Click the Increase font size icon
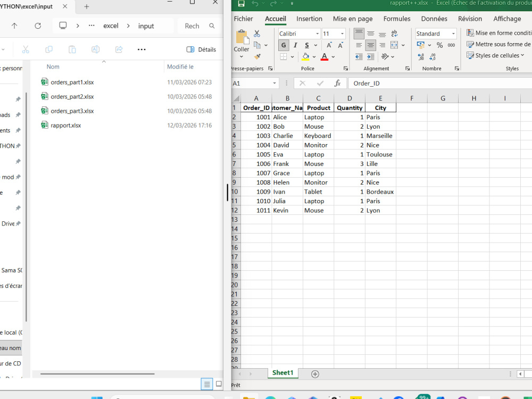532x399 pixels. click(x=329, y=45)
